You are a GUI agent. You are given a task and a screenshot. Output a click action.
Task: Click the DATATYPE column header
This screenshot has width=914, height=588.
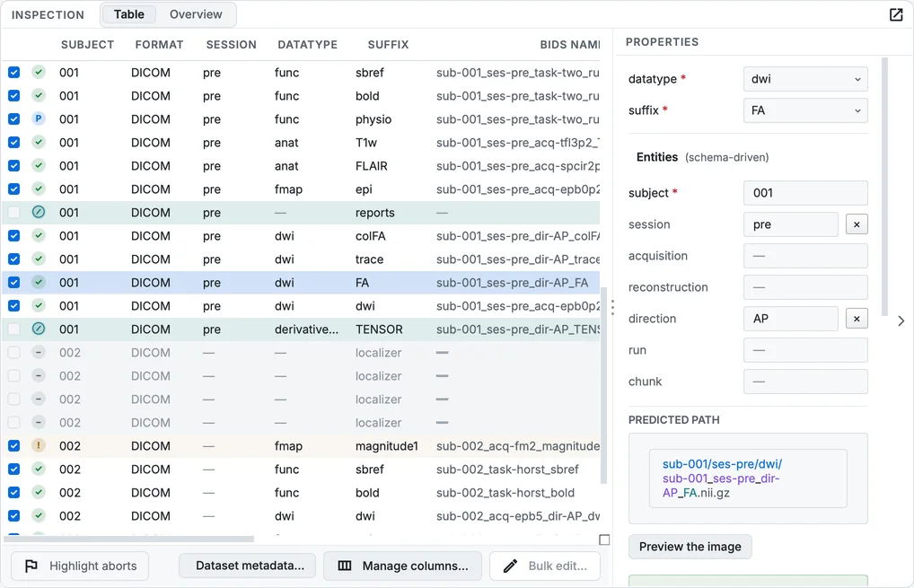307,45
